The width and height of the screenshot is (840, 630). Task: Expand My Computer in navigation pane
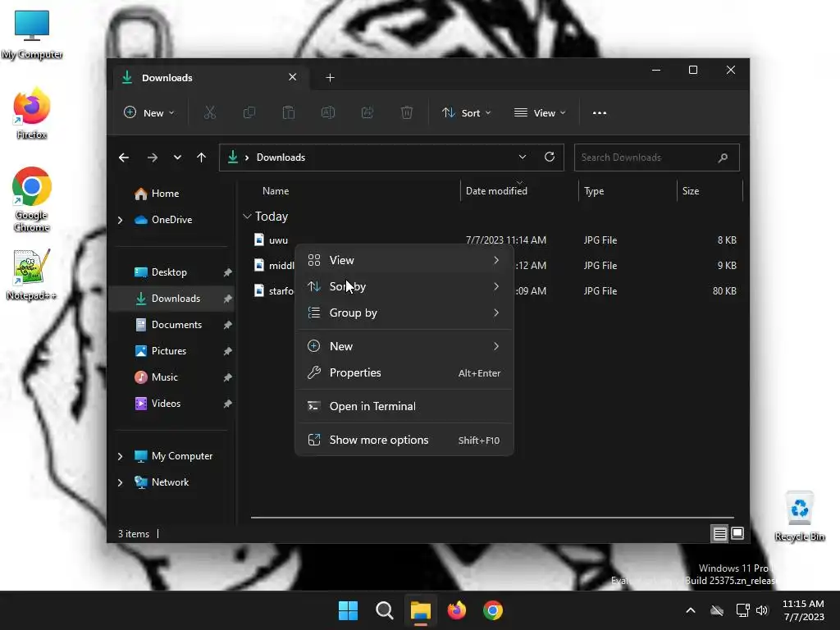tap(120, 456)
